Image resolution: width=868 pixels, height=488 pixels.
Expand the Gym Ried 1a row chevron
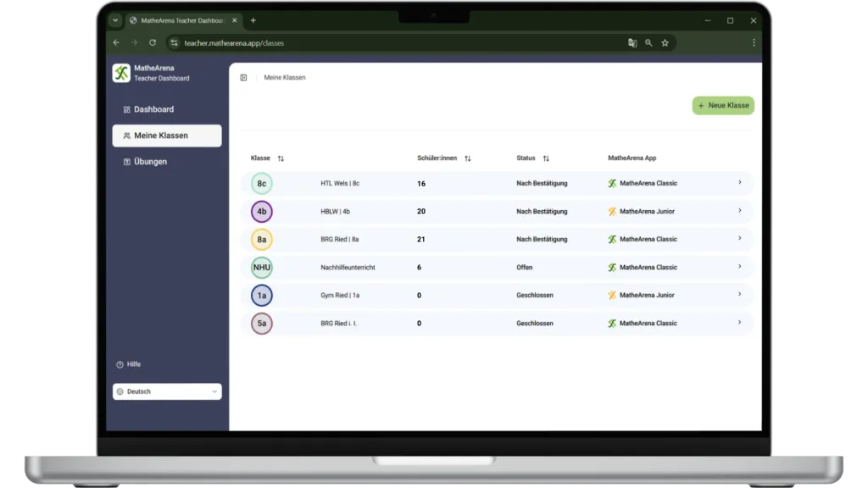tap(739, 294)
